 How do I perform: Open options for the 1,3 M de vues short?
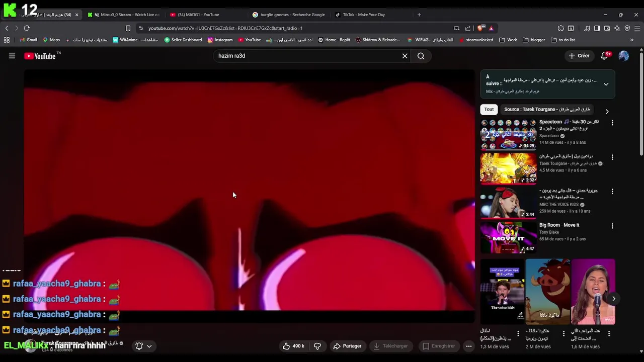(x=518, y=333)
